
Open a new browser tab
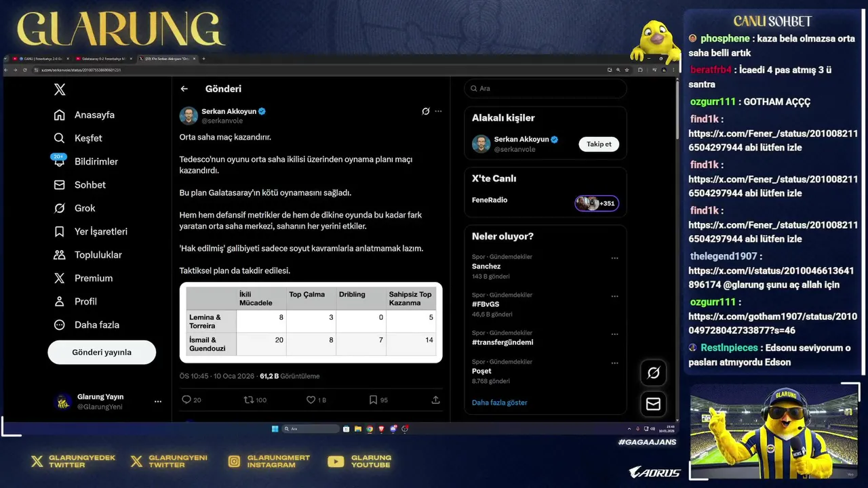pos(203,59)
